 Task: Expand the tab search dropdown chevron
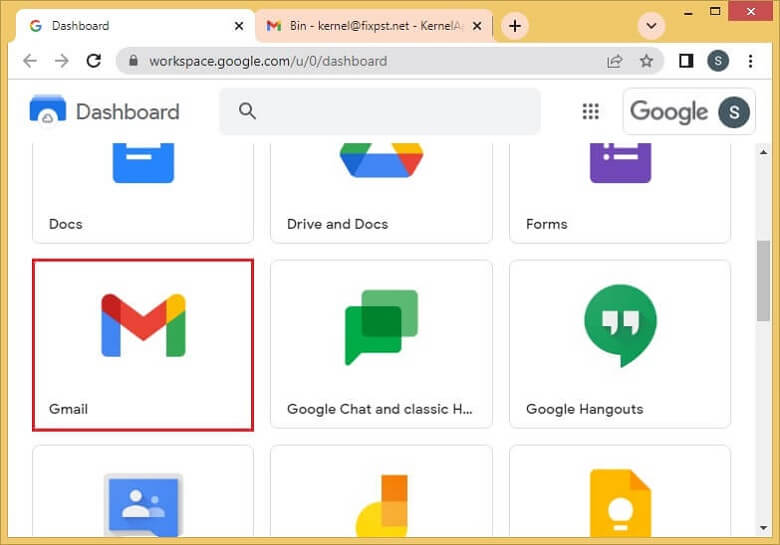[651, 25]
